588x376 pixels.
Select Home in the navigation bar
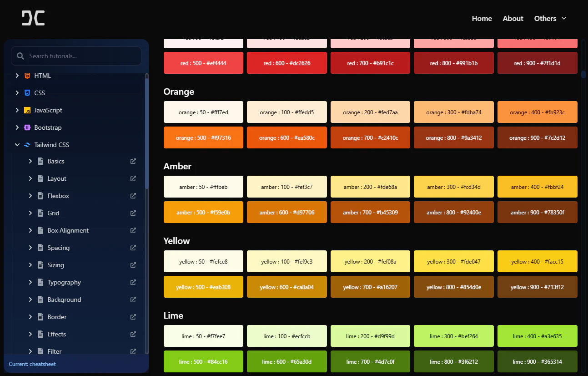point(482,18)
